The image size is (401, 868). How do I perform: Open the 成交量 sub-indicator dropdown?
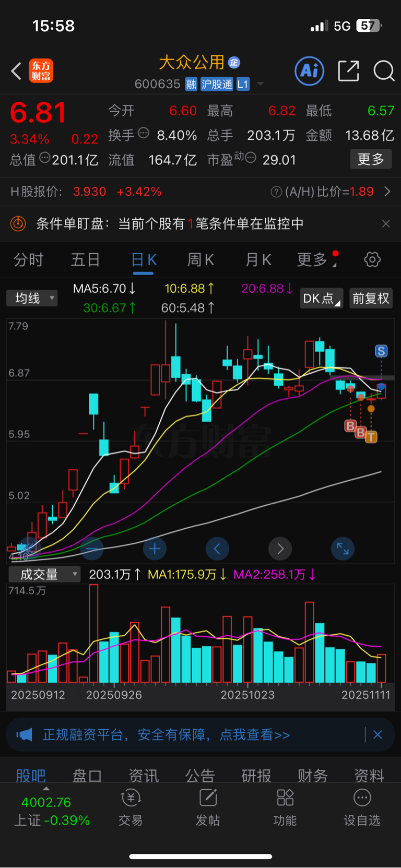coord(44,574)
